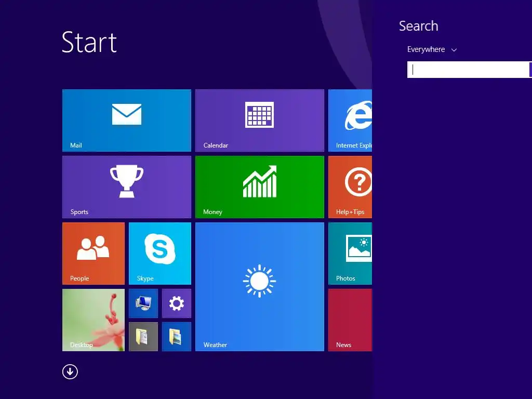Image resolution: width=532 pixels, height=399 pixels.
Task: Launch the Skype tile
Action: (x=160, y=254)
